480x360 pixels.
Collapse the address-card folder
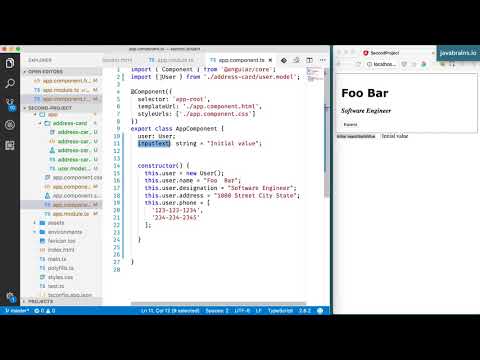click(x=40, y=123)
